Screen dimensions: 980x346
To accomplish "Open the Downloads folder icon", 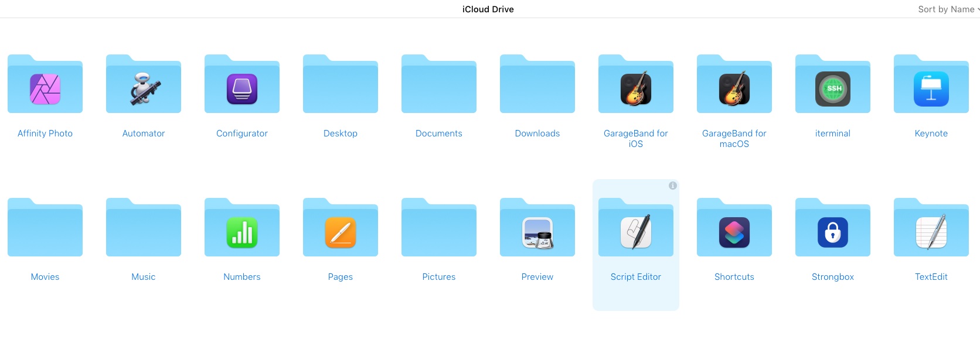I will (x=537, y=84).
